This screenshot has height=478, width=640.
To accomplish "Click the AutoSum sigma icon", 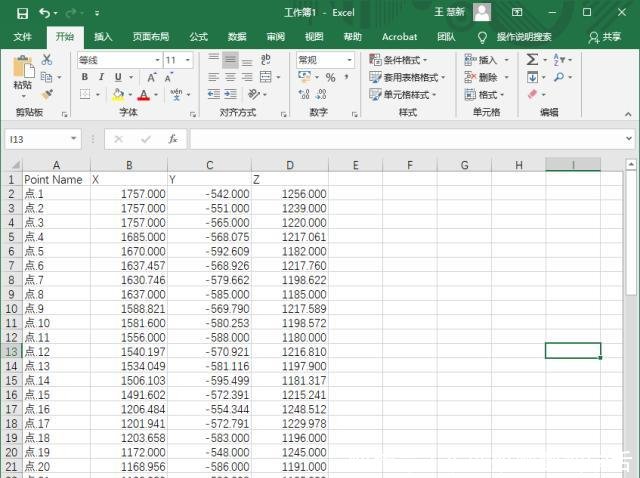I will point(532,60).
